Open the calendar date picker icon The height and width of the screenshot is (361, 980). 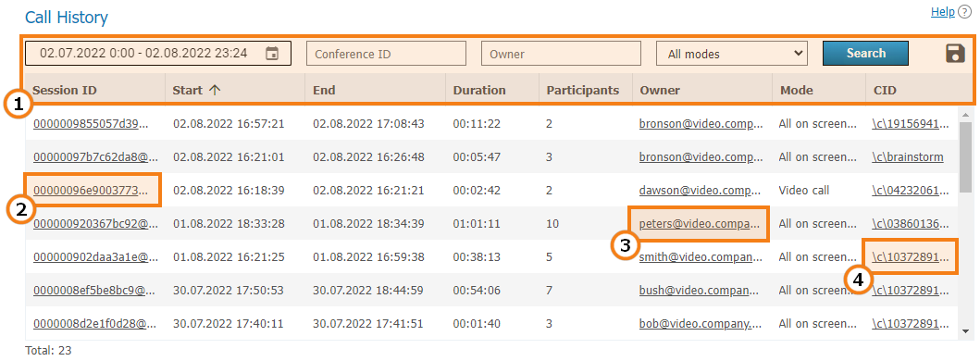(272, 54)
